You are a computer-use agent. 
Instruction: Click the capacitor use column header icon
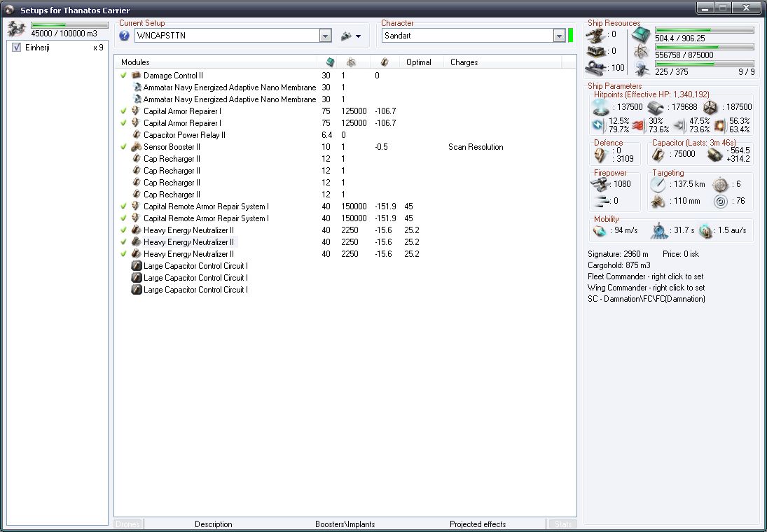click(385, 62)
